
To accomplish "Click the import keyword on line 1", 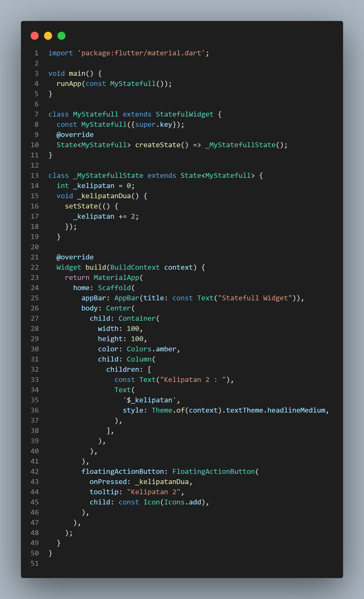I will 61,53.
